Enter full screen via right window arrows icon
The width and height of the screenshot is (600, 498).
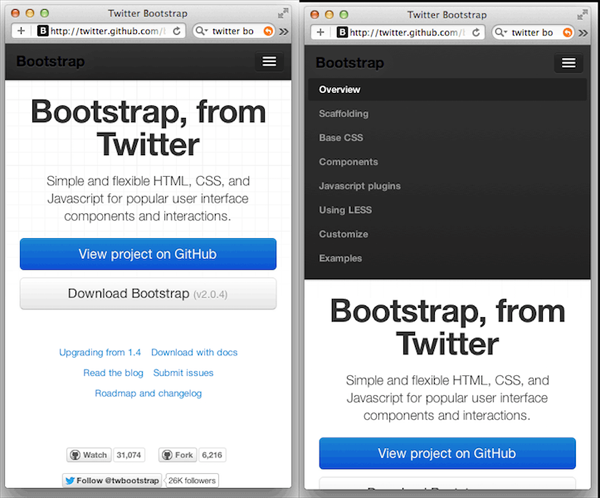tap(582, 15)
